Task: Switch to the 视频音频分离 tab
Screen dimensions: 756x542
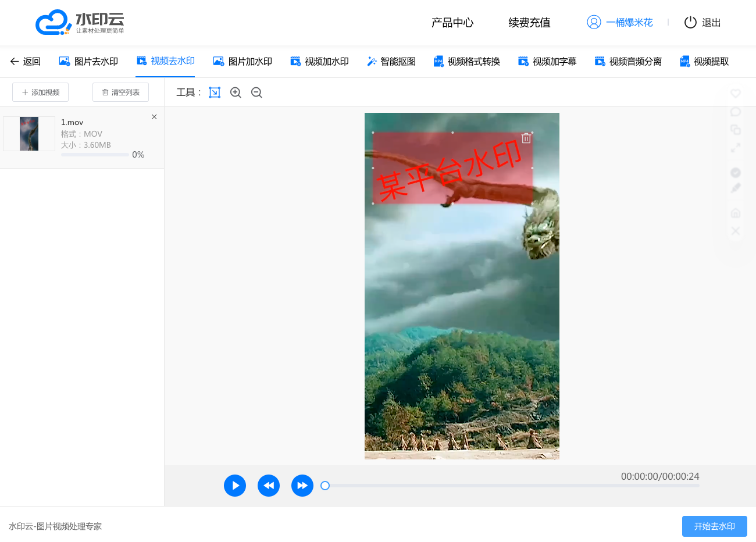Action: [628, 61]
